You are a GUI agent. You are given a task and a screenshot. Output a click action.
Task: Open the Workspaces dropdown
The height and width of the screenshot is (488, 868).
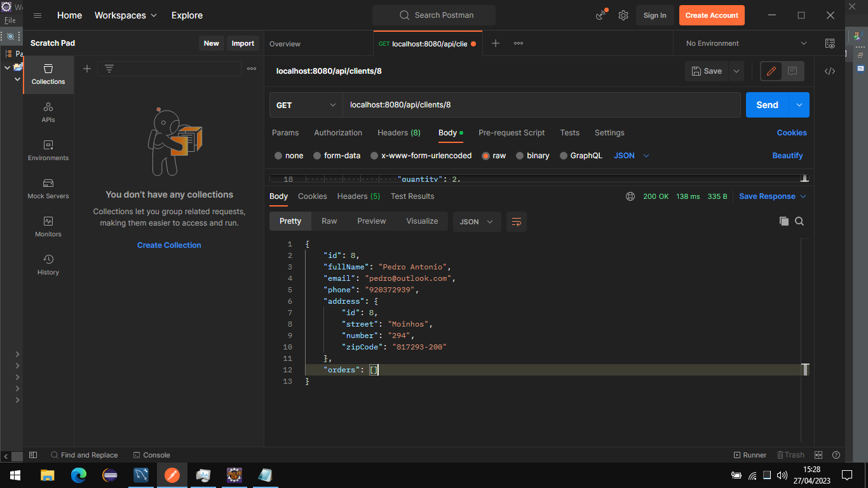pos(126,15)
